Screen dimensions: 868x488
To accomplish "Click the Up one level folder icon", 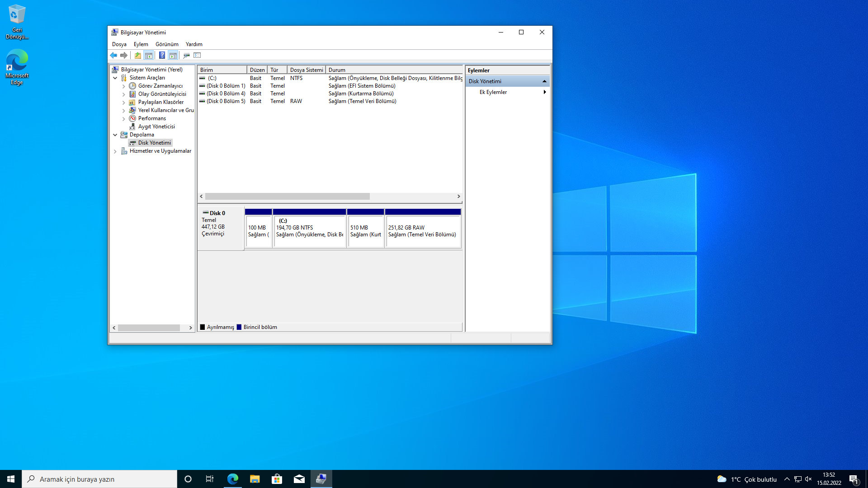I will 137,55.
